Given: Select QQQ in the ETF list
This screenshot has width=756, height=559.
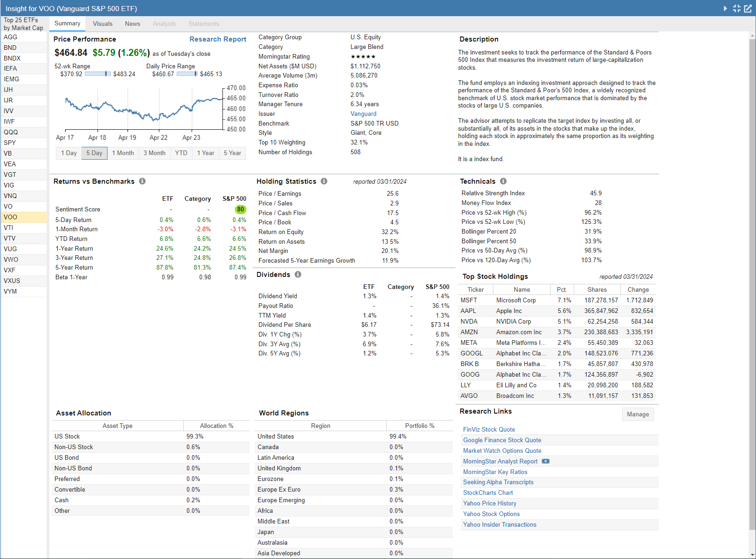Looking at the screenshot, I should [x=11, y=132].
